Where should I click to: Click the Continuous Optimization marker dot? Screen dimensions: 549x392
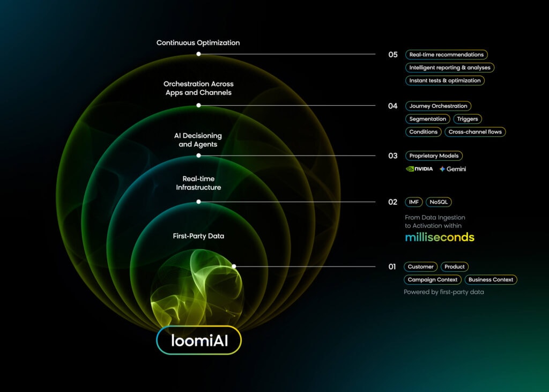[198, 54]
